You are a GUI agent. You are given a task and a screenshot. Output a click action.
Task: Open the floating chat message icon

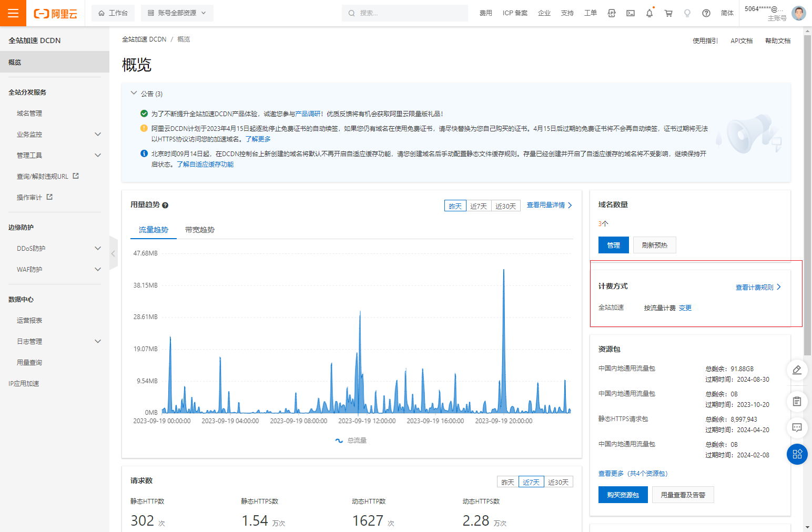tap(797, 427)
